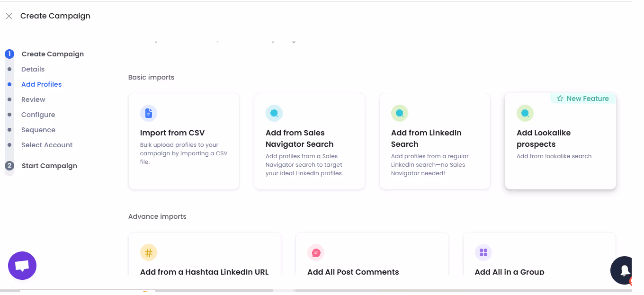Image resolution: width=644 pixels, height=295 pixels.
Task: Click the Add from LinkedIn Search icon
Action: click(x=400, y=113)
